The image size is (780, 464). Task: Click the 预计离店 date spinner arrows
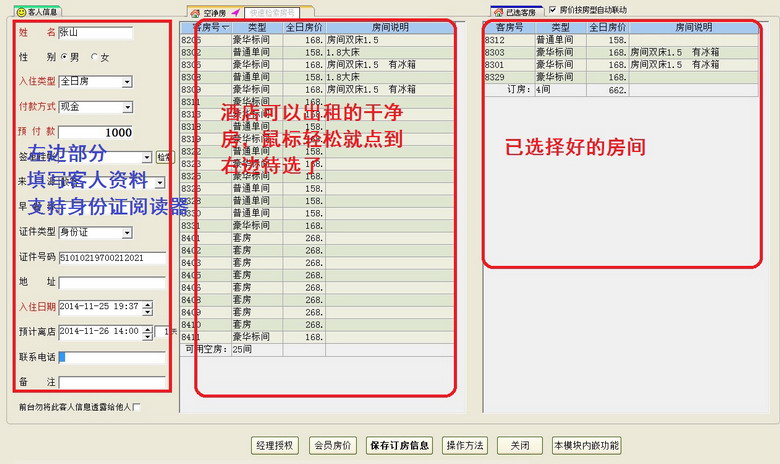[x=146, y=331]
